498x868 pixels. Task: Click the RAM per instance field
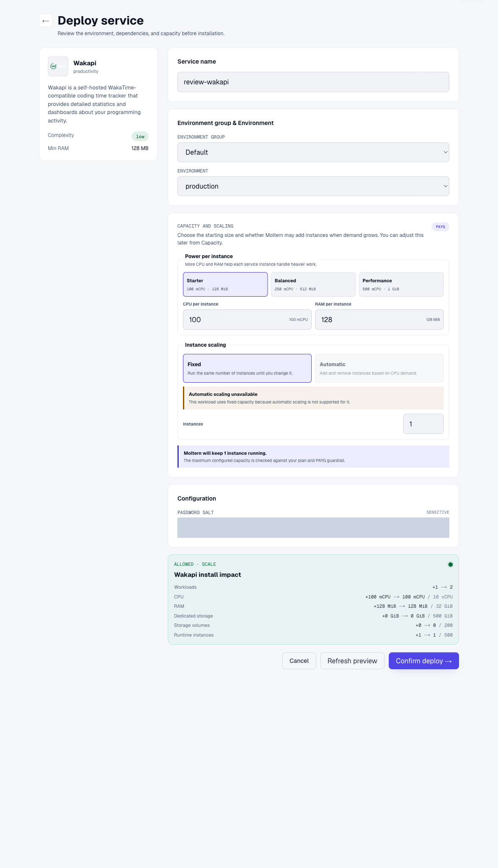click(x=379, y=320)
